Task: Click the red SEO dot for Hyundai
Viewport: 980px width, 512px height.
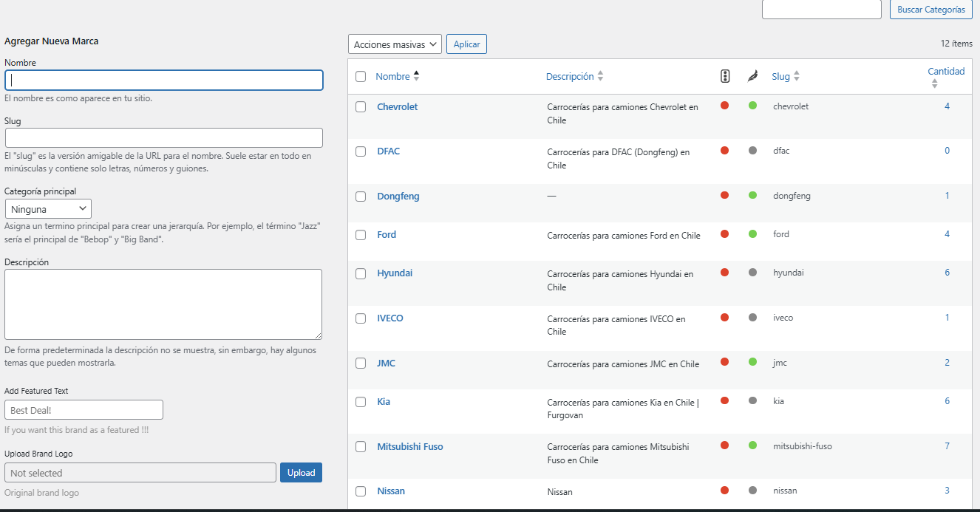Action: (x=724, y=272)
